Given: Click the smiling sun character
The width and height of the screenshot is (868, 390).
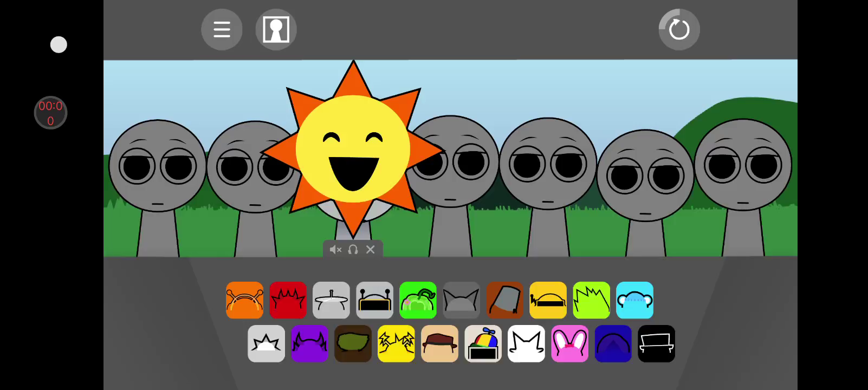Looking at the screenshot, I should tap(353, 149).
